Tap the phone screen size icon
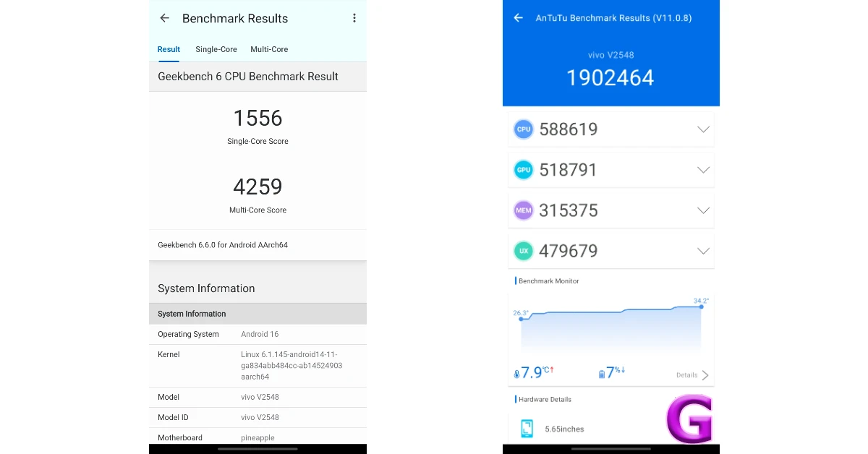This screenshot has height=454, width=868. (x=527, y=429)
